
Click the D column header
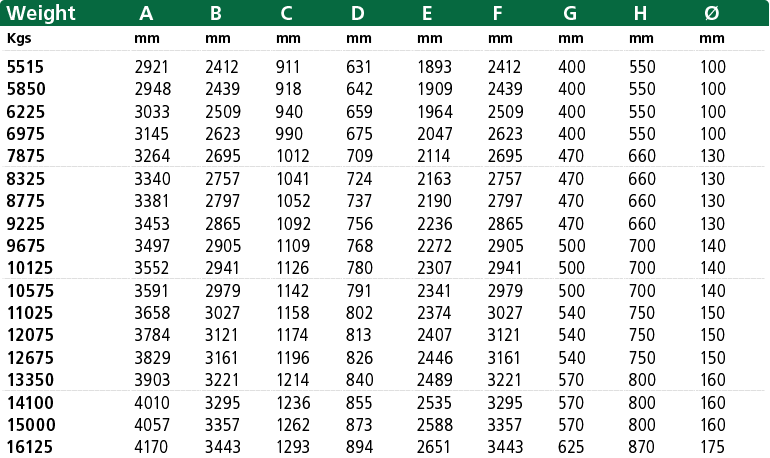click(358, 13)
